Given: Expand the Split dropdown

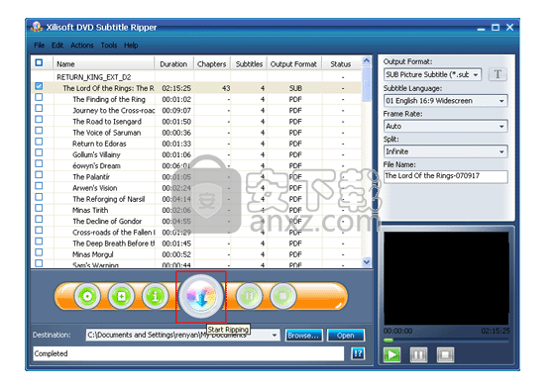Looking at the screenshot, I should pyautogui.click(x=446, y=151).
